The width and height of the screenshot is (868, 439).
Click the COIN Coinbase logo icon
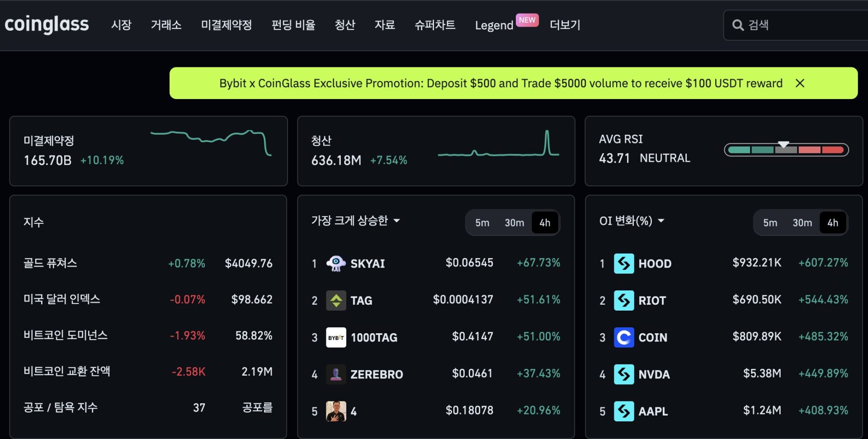tap(624, 338)
